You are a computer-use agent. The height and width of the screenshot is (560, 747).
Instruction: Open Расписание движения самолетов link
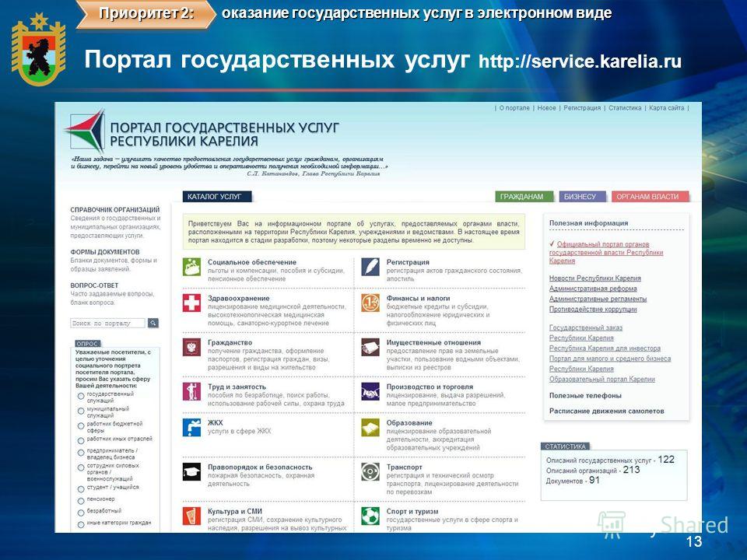tap(606, 411)
